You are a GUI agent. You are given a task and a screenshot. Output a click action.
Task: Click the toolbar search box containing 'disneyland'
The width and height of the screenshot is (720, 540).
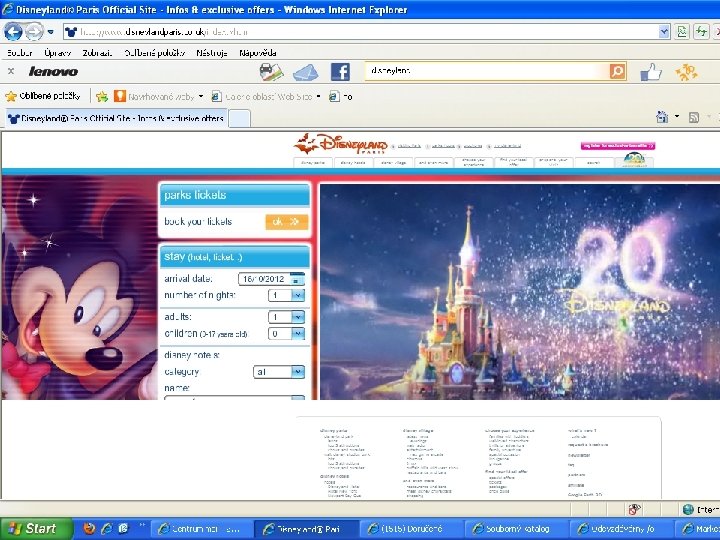tap(487, 71)
